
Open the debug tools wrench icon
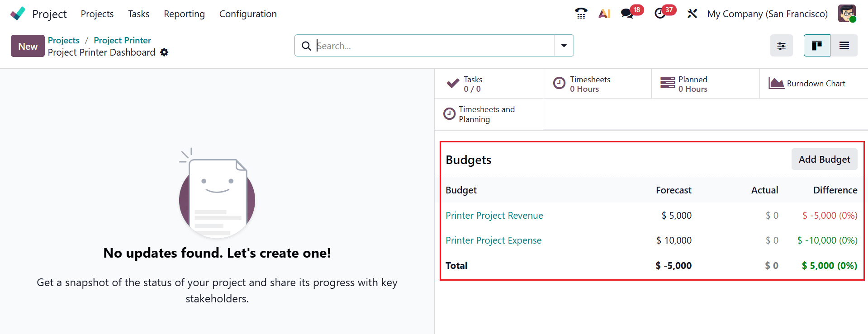click(x=692, y=14)
